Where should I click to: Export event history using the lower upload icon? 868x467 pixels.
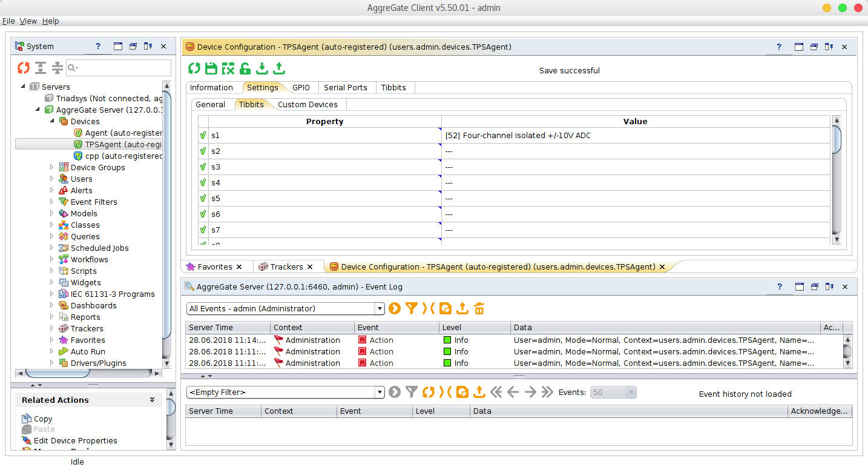479,392
